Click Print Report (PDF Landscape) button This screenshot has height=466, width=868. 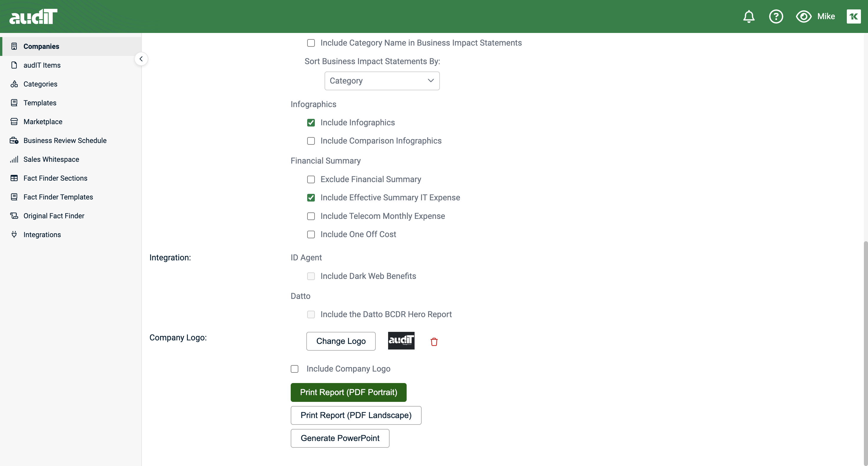[356, 415]
